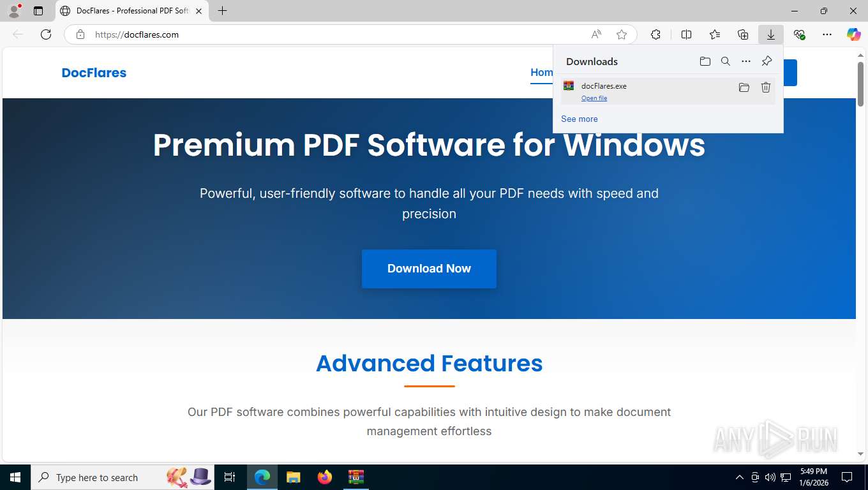Open the Windows Start menu
Image resolution: width=868 pixels, height=490 pixels.
[15, 477]
